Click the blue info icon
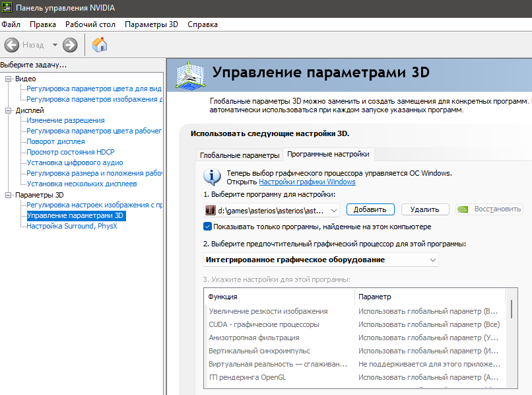The image size is (532, 395). 212,177
